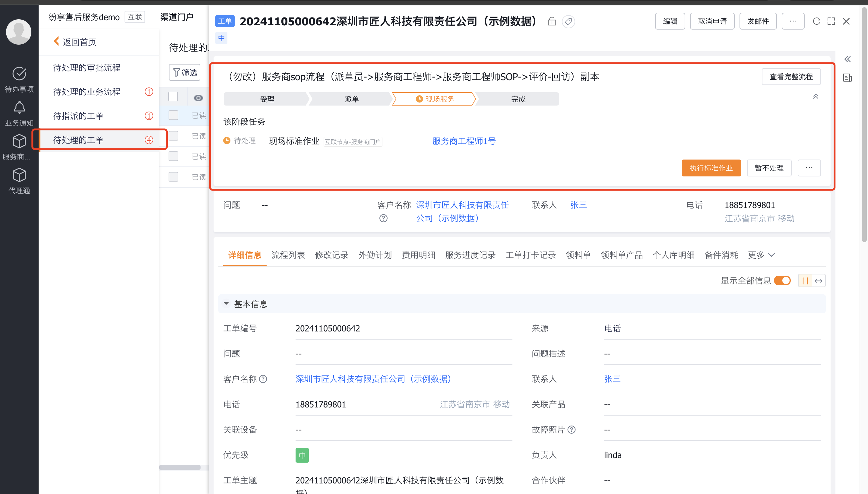This screenshot has width=868, height=494.
Task: Check the select-all checkbox in the list header
Action: click(x=173, y=97)
